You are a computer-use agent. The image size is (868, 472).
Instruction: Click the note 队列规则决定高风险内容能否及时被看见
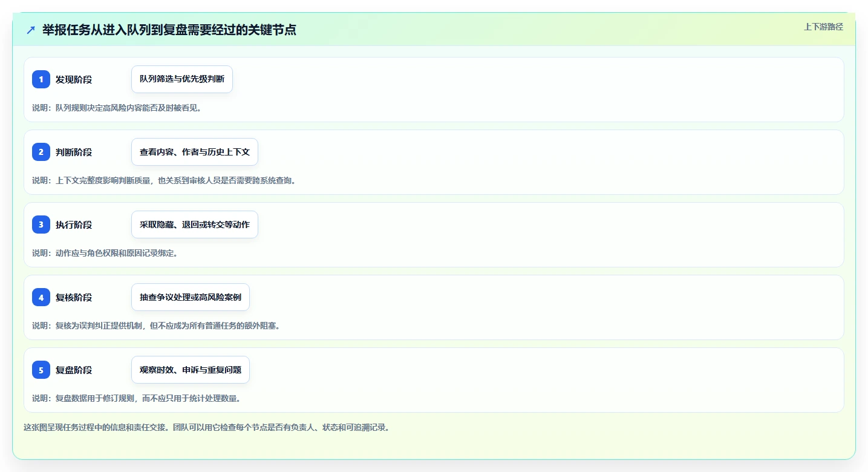tap(117, 108)
